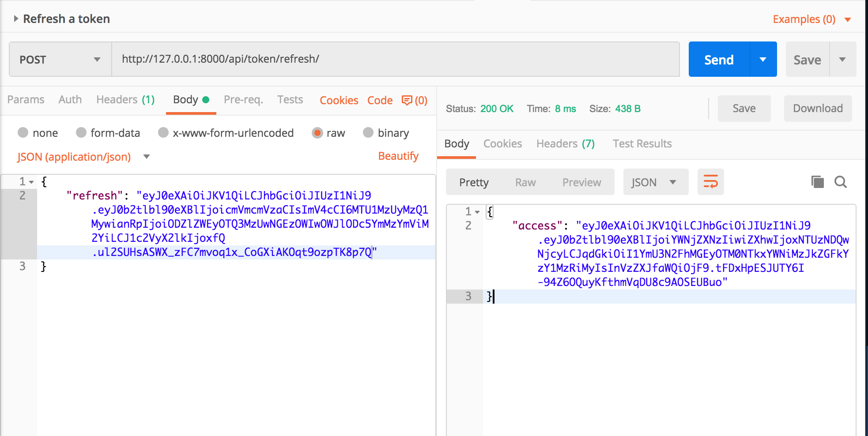
Task: Click the 438 B size value
Action: coord(627,109)
